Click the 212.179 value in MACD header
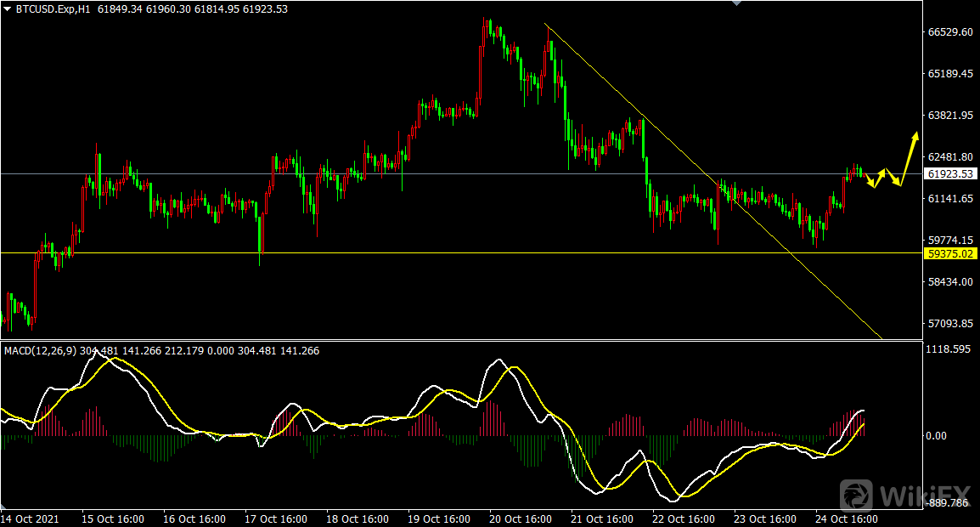Viewport: 980px width, 527px height. [x=186, y=351]
